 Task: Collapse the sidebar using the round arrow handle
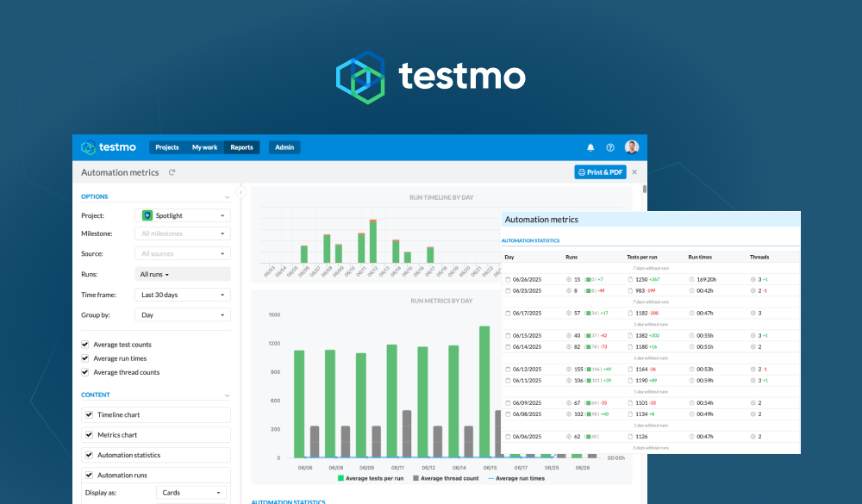pos(240,192)
